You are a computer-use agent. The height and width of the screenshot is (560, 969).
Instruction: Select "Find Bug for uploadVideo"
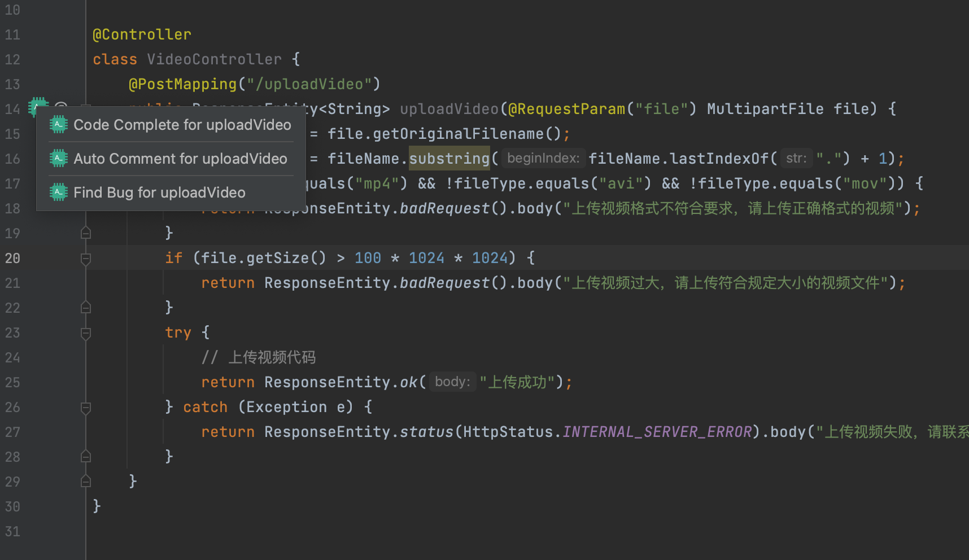[x=159, y=192]
